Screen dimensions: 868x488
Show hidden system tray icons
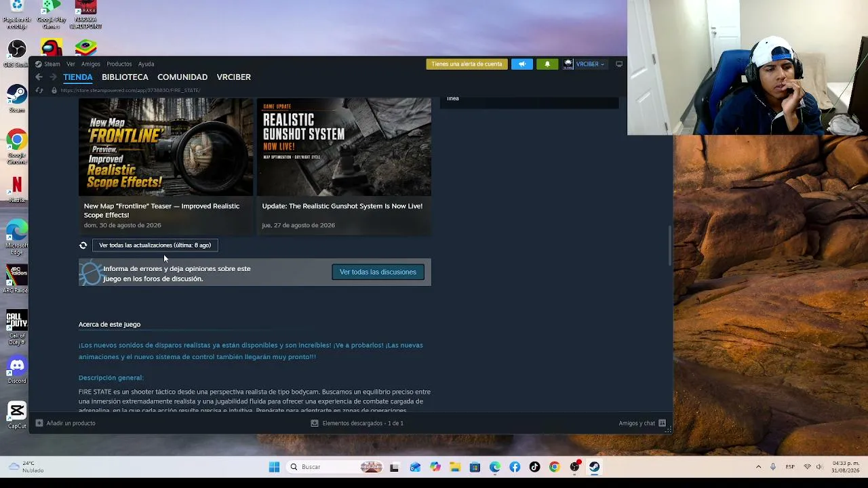(758, 467)
